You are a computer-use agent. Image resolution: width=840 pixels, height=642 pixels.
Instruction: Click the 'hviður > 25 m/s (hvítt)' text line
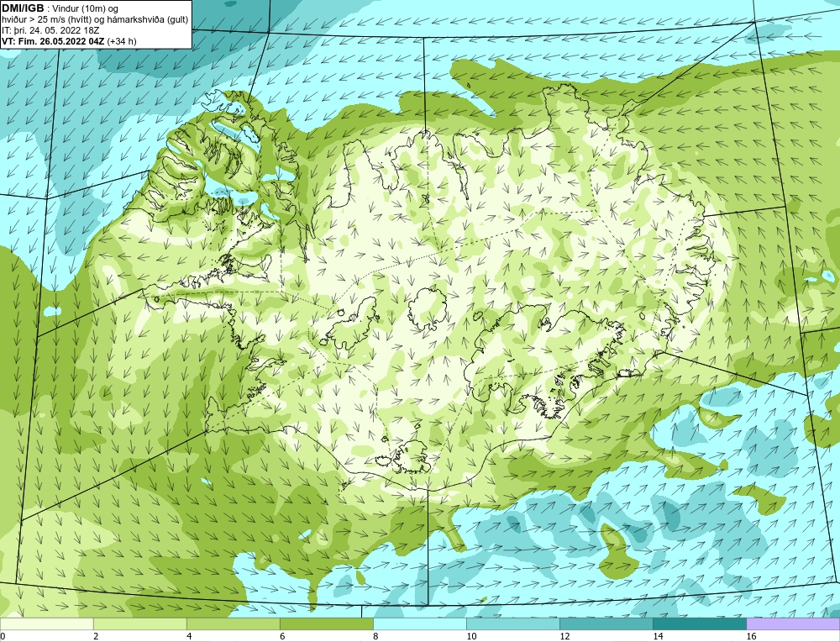[x=95, y=20]
